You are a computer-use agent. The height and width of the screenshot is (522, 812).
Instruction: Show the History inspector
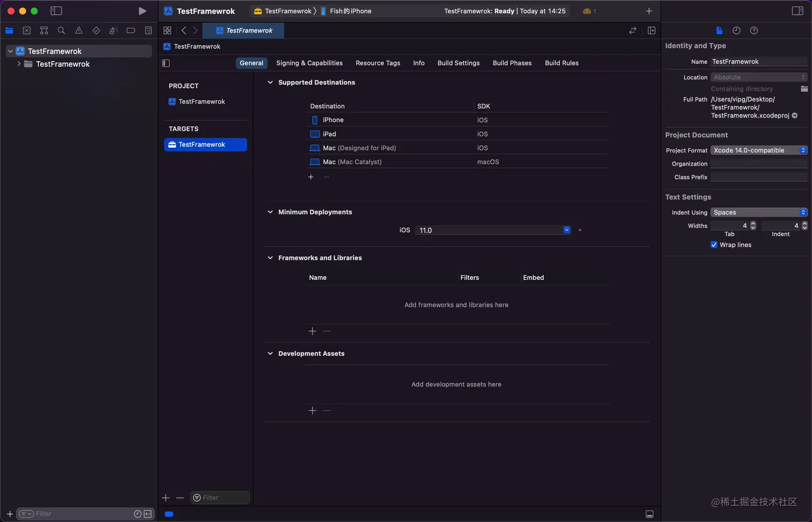736,31
